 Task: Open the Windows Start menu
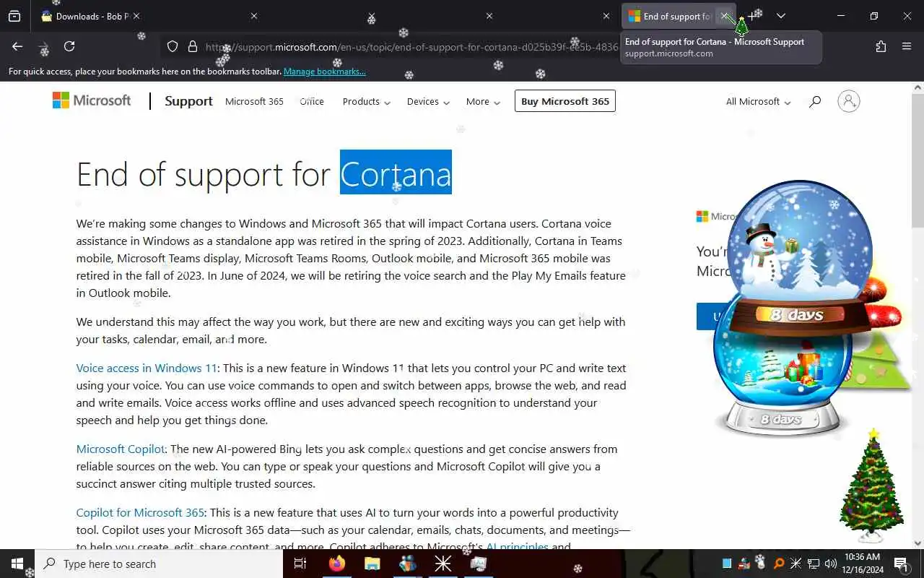[x=17, y=564]
